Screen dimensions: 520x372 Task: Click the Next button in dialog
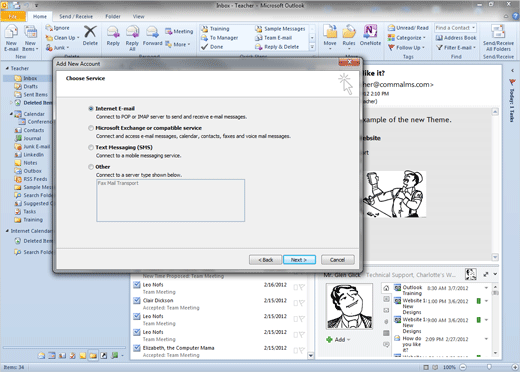(x=299, y=260)
